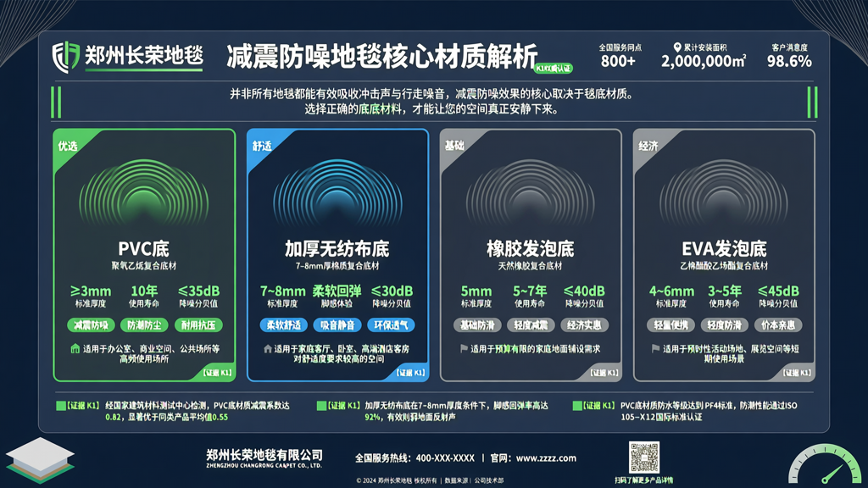Screen dimensions: 868x488
Task: Click the green square before the 脚感回弹率 evidence
Action: (x=321, y=406)
